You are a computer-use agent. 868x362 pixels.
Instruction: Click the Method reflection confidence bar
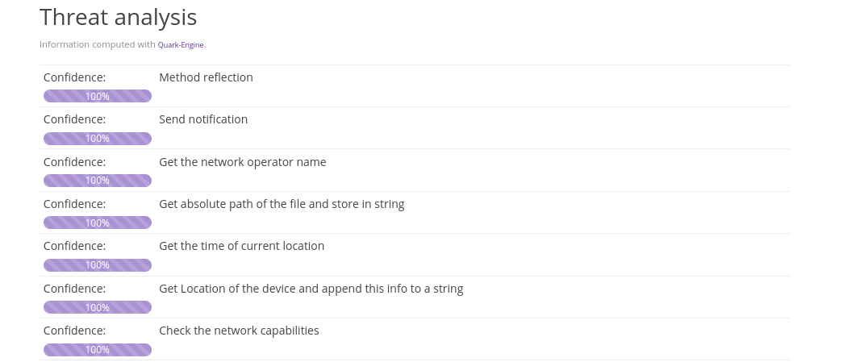pos(98,96)
